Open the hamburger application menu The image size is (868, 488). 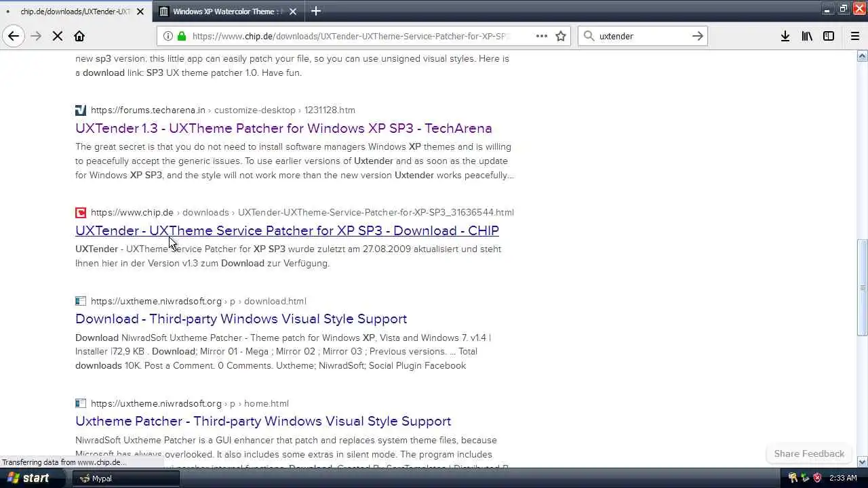[x=855, y=36]
